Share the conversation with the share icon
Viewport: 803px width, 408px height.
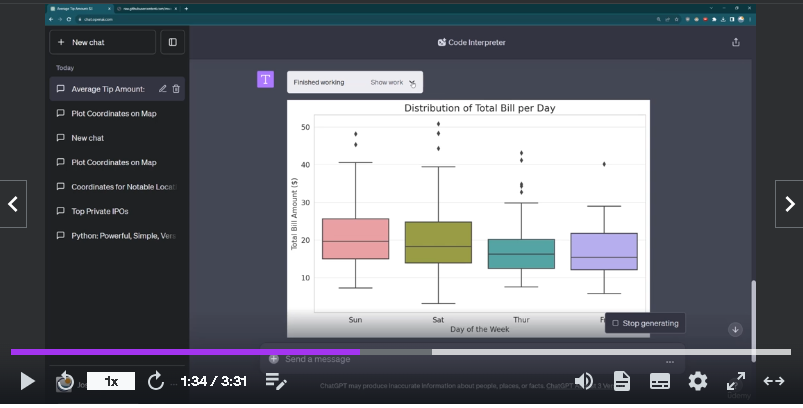point(736,42)
